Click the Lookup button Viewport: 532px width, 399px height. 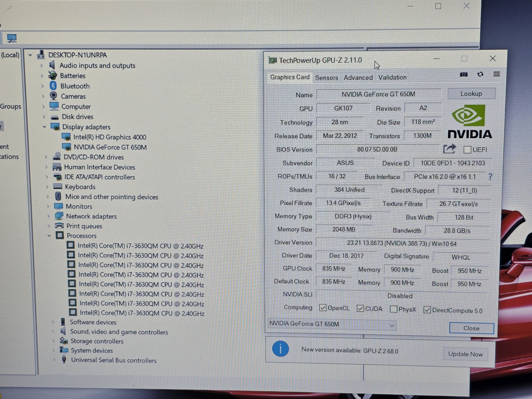coord(471,94)
